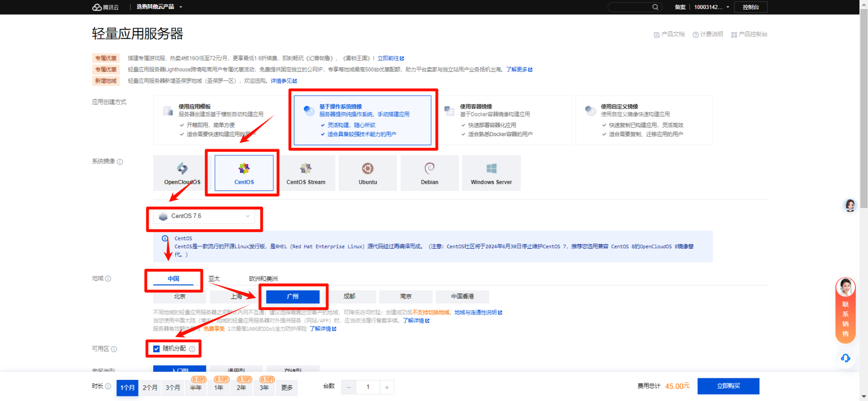The height and width of the screenshot is (401, 868).
Task: Increase the server count with plus button
Action: tap(387, 387)
